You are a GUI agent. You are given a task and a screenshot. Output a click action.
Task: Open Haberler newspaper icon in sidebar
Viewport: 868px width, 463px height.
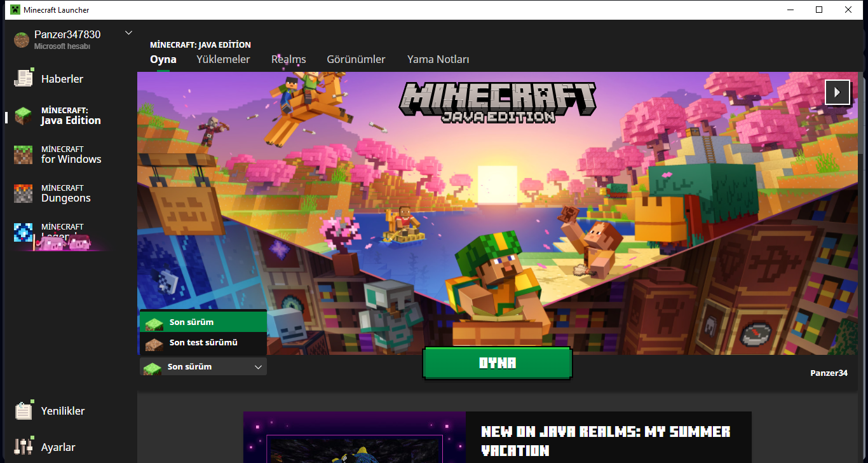tap(24, 78)
